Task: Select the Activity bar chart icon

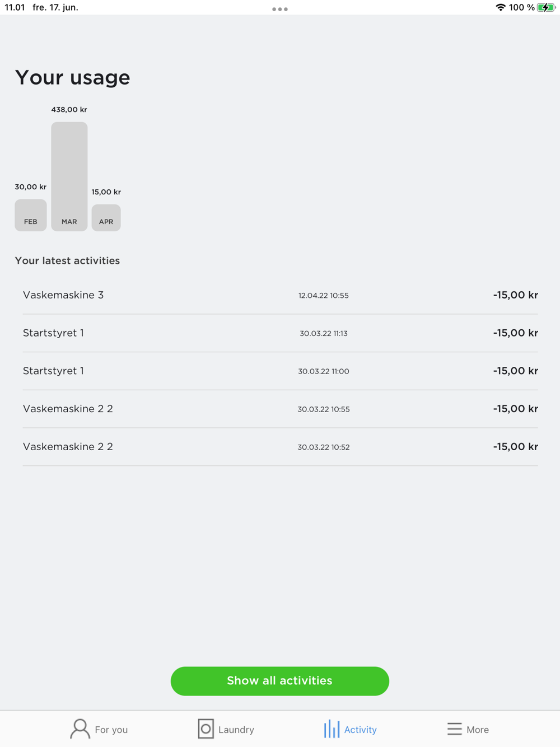Action: (332, 729)
